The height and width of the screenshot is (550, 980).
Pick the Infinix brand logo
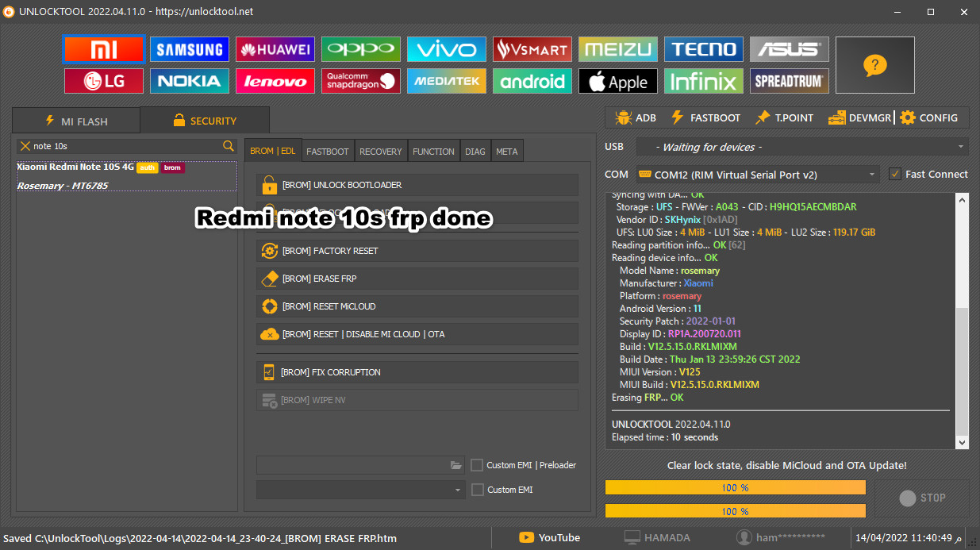pyautogui.click(x=703, y=81)
